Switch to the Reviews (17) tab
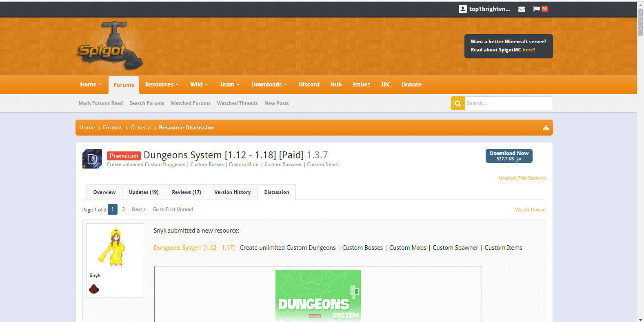 [187, 192]
